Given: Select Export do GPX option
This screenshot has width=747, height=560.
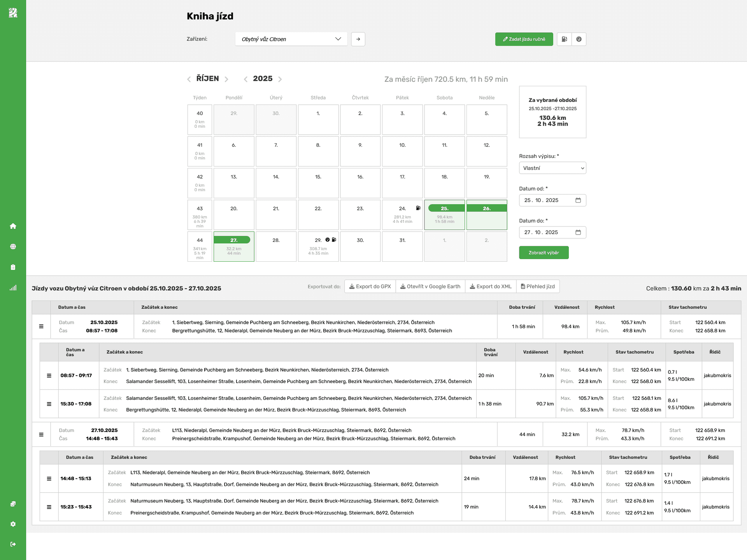Looking at the screenshot, I should pyautogui.click(x=370, y=287).
